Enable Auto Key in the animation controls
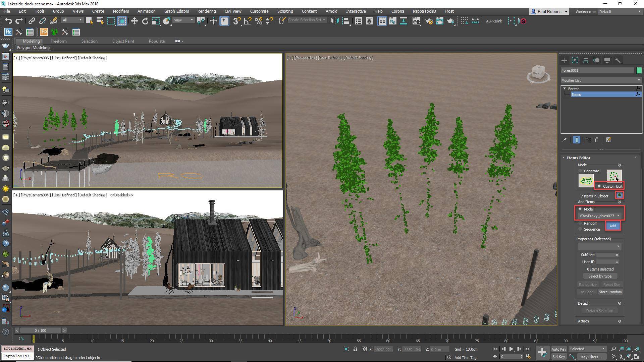Screen dimensions: 644x362 coord(559,349)
